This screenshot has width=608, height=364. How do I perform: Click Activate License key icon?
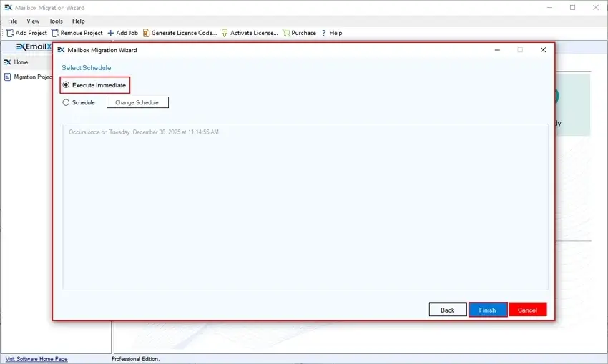[225, 33]
